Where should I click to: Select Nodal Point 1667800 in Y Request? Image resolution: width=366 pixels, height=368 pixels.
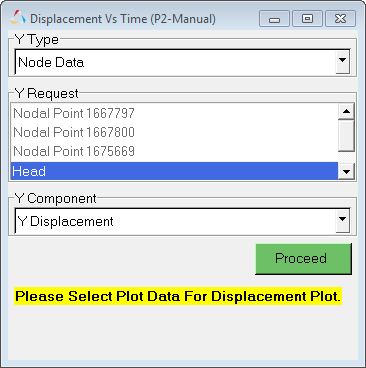(174, 132)
